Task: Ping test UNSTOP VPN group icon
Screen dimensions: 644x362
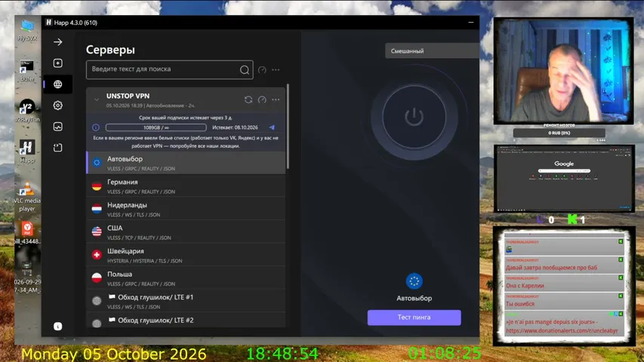Action: (x=262, y=100)
